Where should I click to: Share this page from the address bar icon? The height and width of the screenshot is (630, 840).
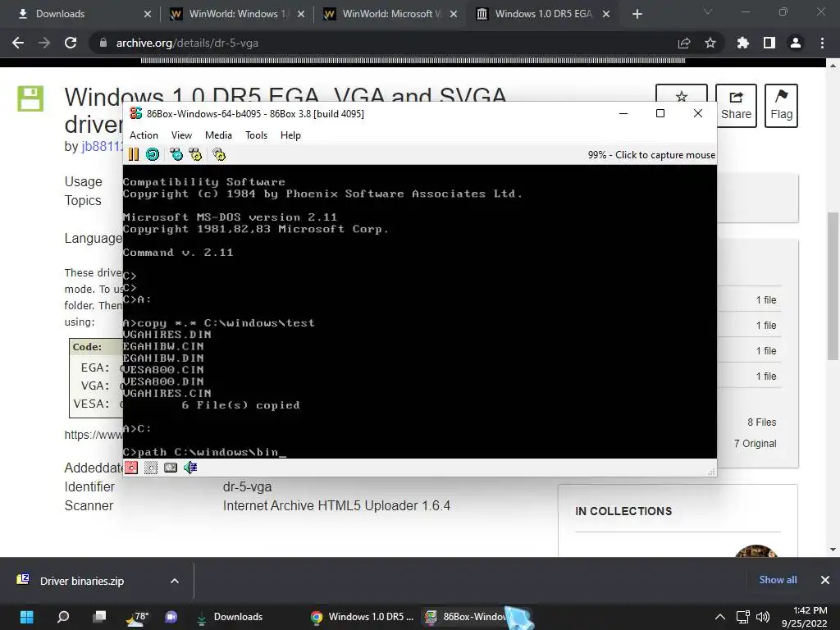tap(684, 43)
